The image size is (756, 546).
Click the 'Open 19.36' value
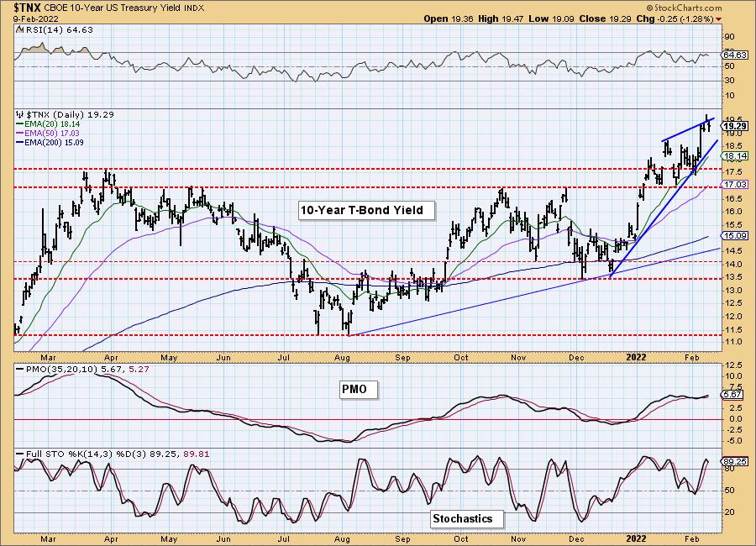pyautogui.click(x=449, y=18)
